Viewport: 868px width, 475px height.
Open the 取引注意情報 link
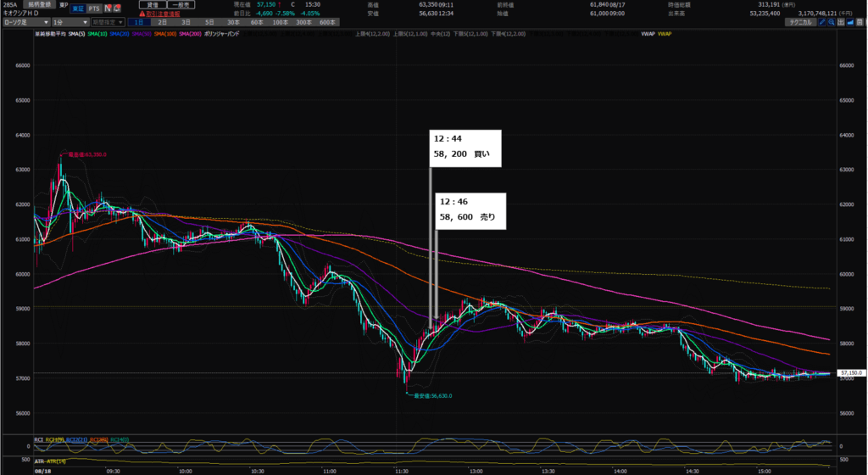point(163,14)
